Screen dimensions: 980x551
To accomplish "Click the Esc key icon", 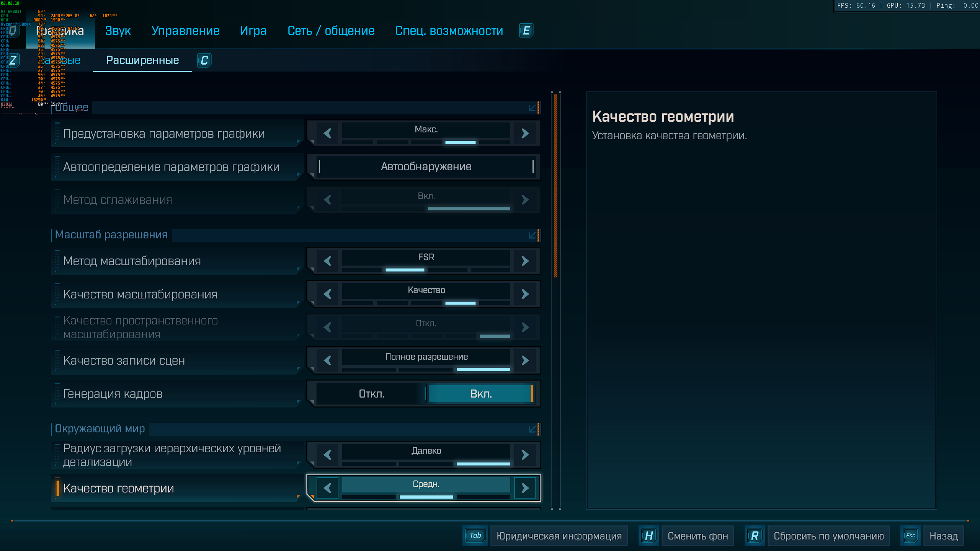I will click(x=910, y=536).
